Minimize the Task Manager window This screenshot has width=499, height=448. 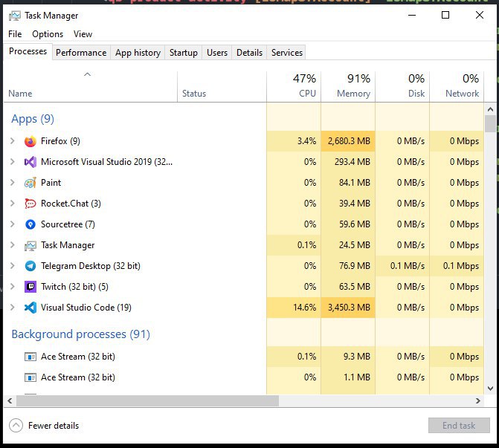(412, 16)
